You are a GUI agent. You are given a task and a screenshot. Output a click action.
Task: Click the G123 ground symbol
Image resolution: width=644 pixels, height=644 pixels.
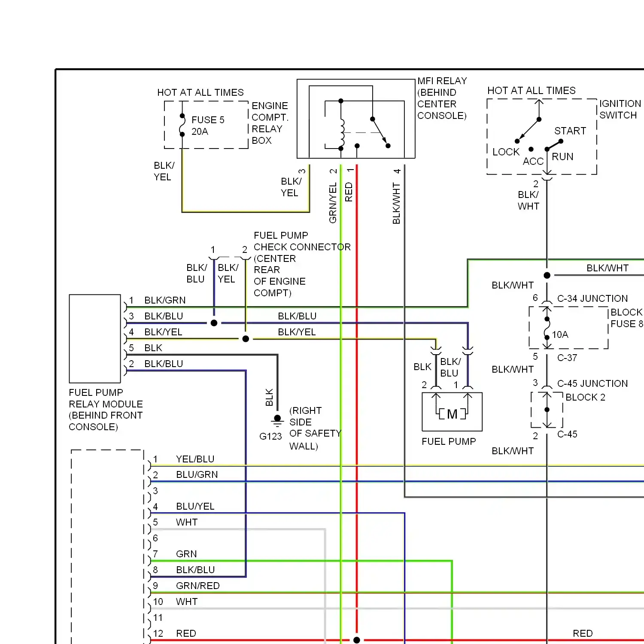[277, 421]
